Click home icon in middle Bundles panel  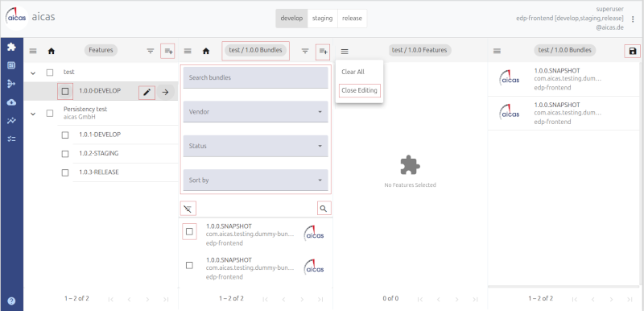(206, 51)
